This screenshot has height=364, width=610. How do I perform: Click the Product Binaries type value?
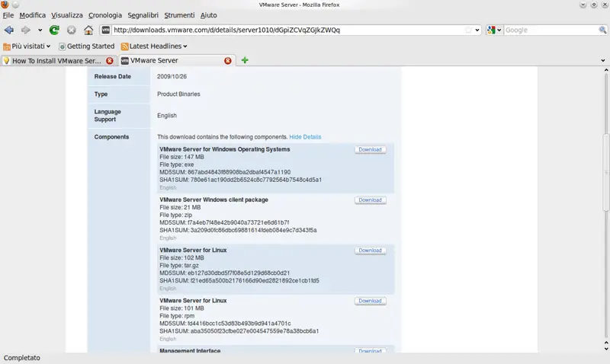178,94
